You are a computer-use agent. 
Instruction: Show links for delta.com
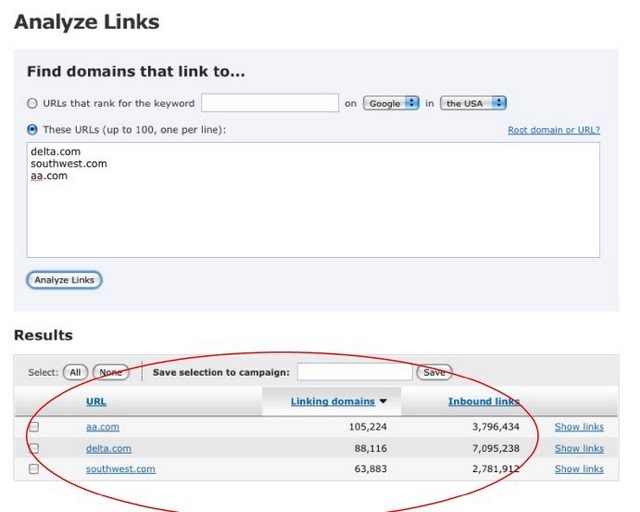(579, 449)
